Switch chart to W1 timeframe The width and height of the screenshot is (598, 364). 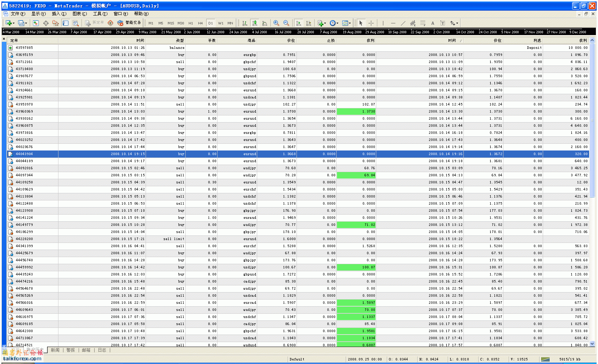pyautogui.click(x=221, y=23)
